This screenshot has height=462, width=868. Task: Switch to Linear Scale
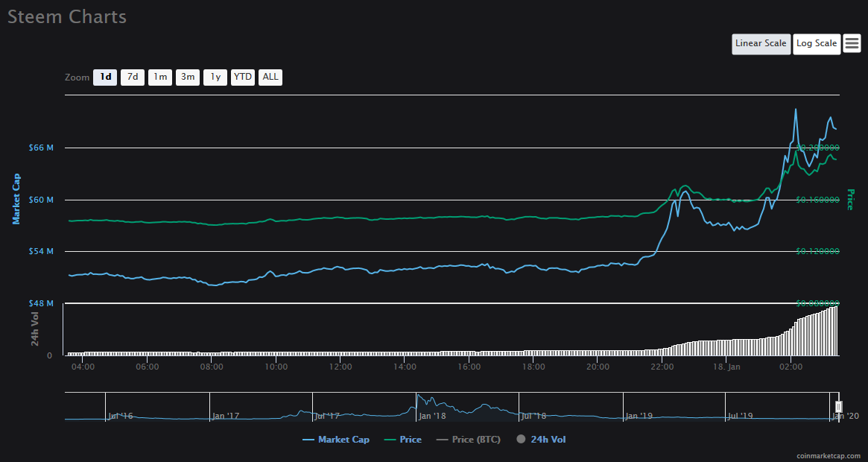(761, 44)
